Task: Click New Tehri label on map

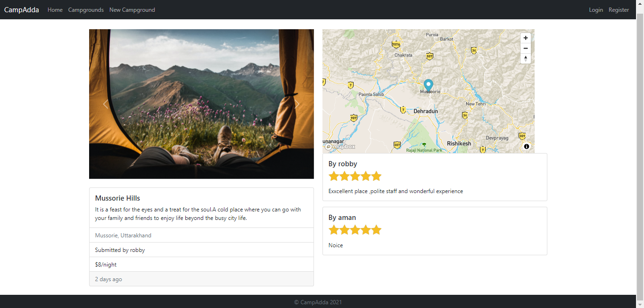Action: pos(475,104)
